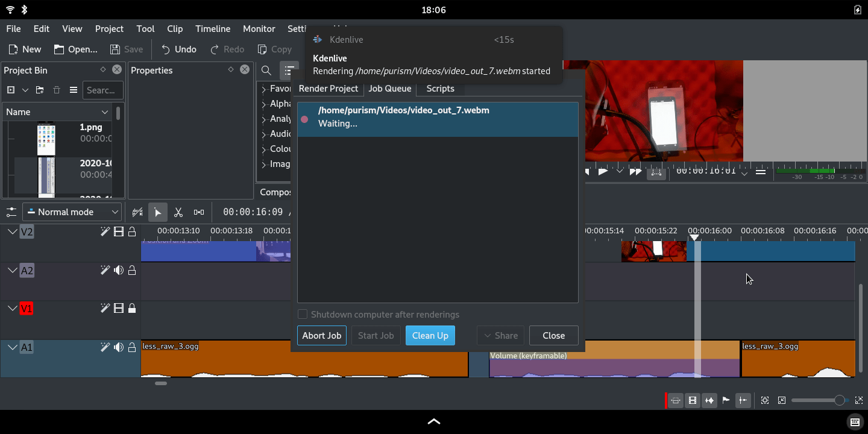Open the monitor hamburger options menu
The width and height of the screenshot is (868, 434).
point(761,172)
